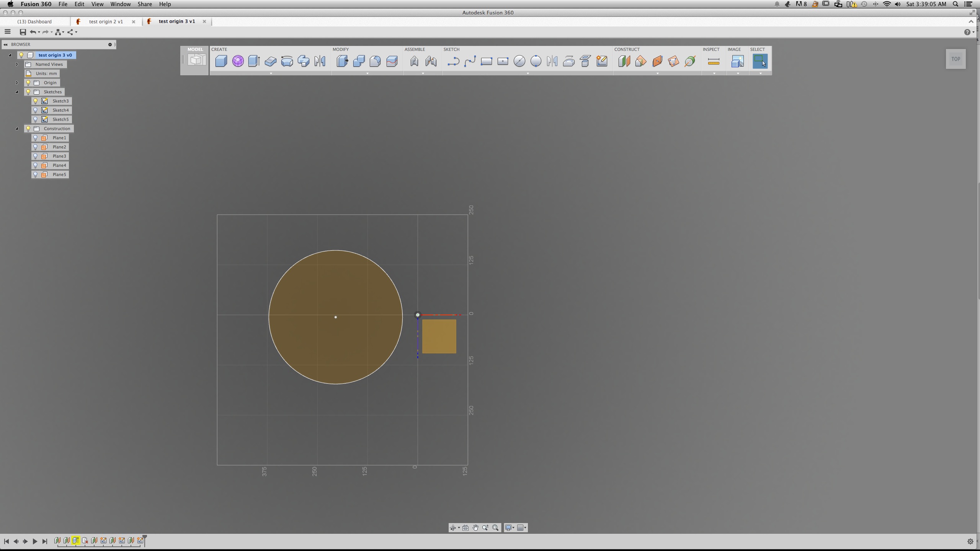Open the Measure tool in Inspect panel
The width and height of the screenshot is (980, 551).
pyautogui.click(x=714, y=61)
